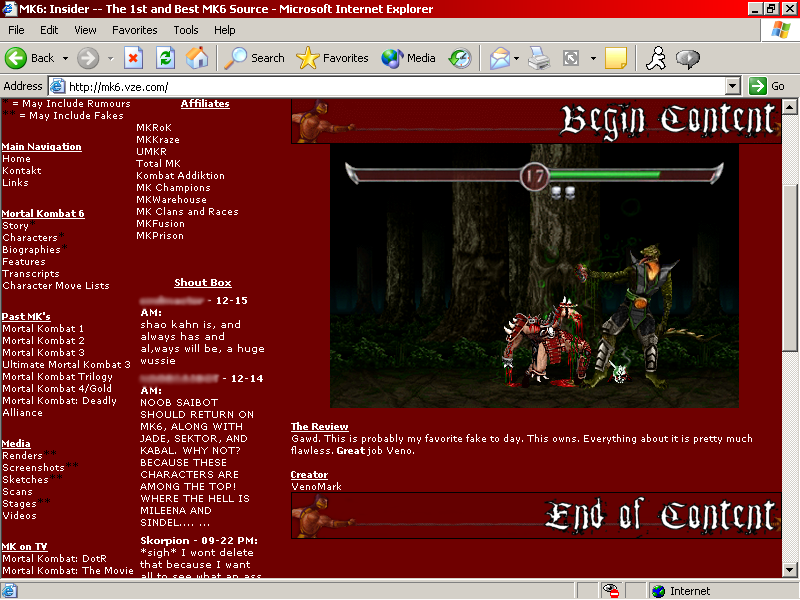Click the page scrollbar down arrow

(790, 569)
